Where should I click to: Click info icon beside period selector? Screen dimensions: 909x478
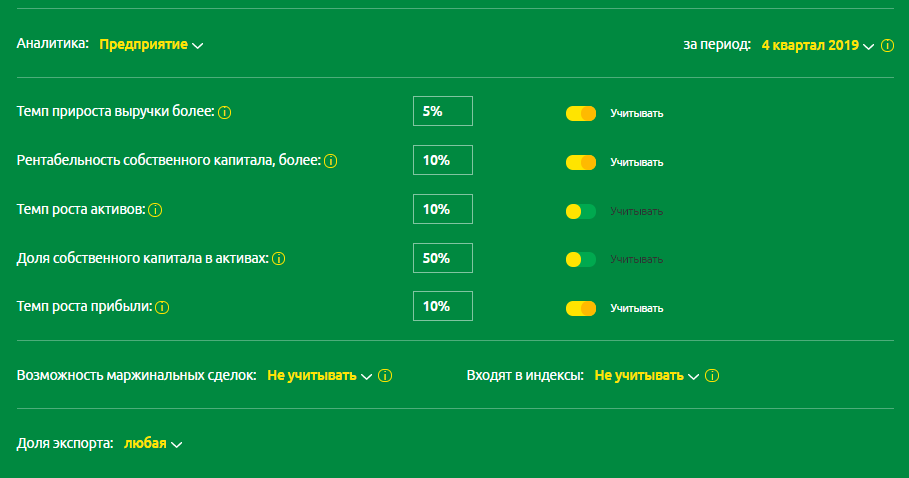(x=888, y=46)
